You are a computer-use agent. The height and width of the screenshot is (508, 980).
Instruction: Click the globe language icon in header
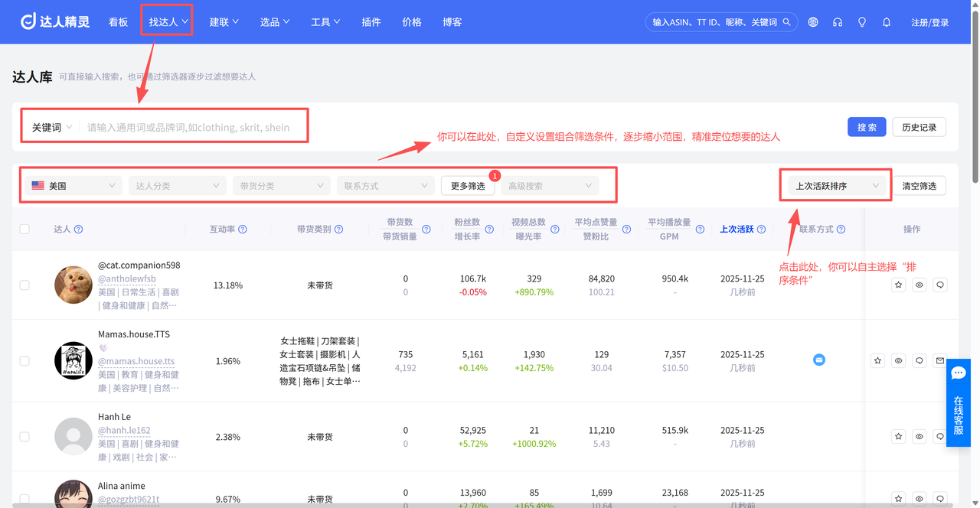(x=813, y=22)
